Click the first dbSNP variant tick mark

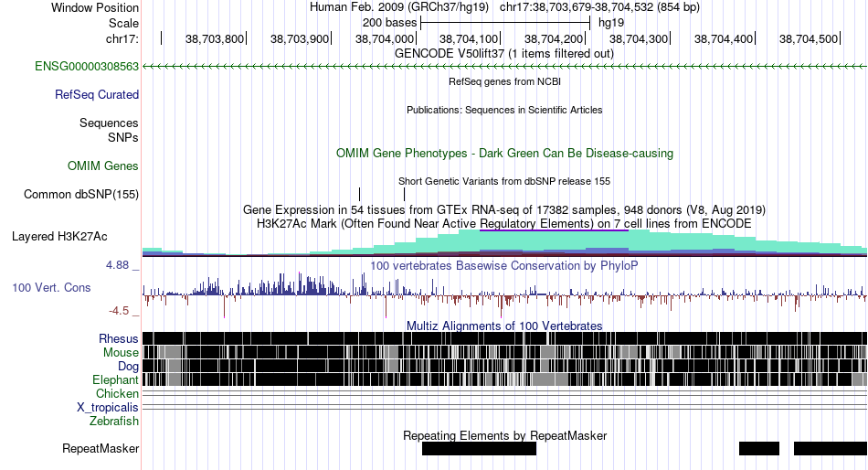pos(360,194)
